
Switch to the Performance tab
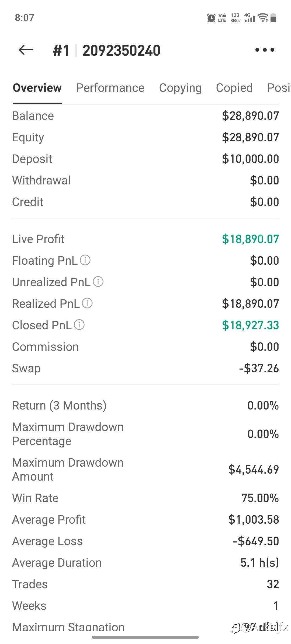110,88
